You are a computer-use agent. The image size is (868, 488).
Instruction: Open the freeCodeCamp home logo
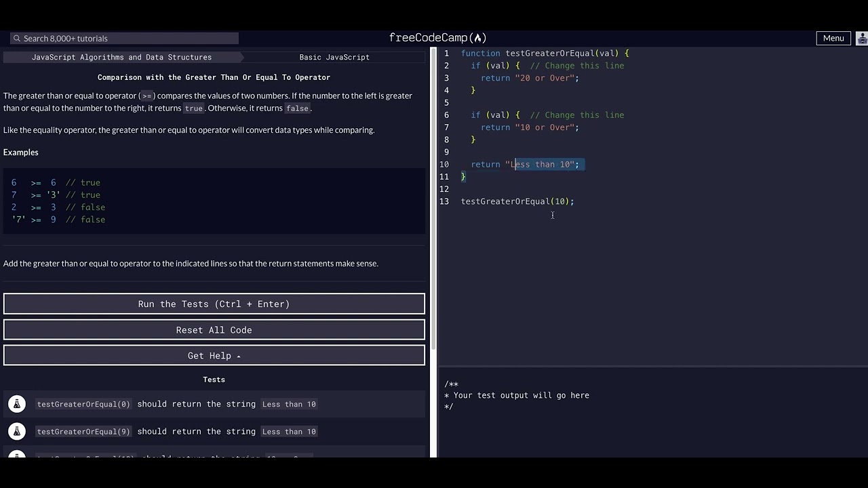click(x=438, y=38)
